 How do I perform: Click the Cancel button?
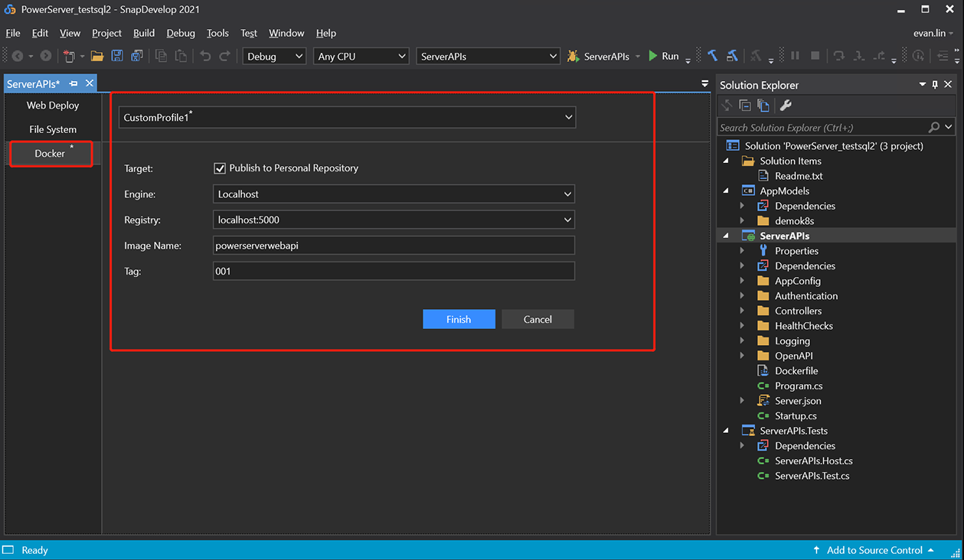pyautogui.click(x=538, y=319)
